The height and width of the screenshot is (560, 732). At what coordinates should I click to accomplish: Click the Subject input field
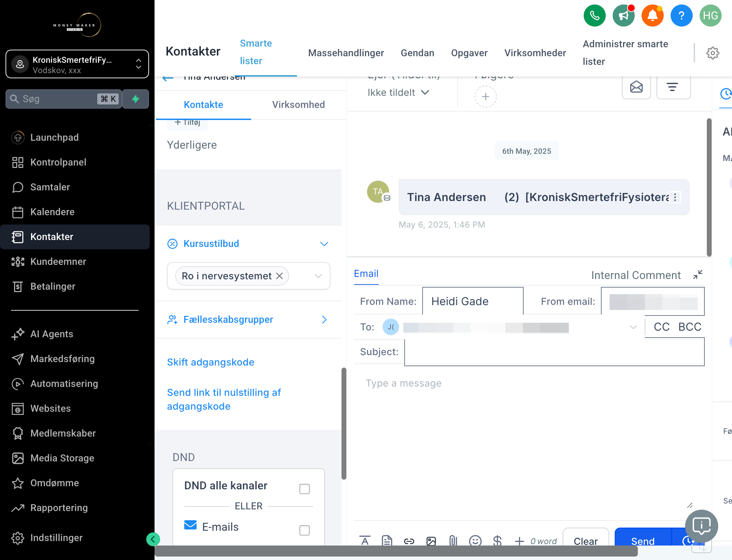[x=554, y=352]
